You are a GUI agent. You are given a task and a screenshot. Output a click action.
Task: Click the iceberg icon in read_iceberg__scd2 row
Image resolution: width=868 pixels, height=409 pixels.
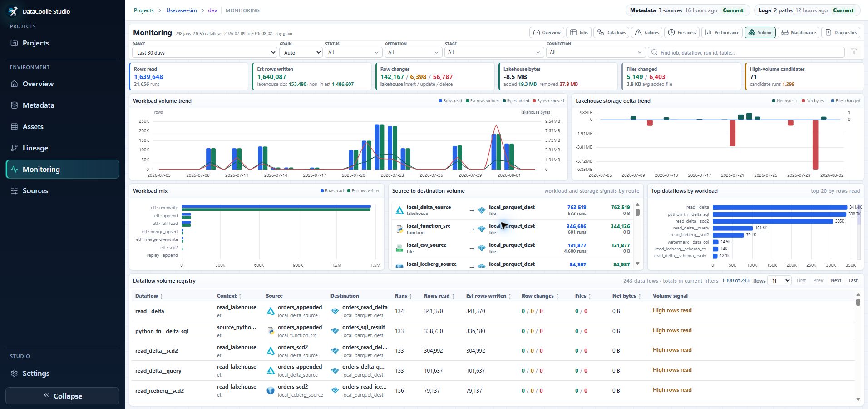(271, 391)
